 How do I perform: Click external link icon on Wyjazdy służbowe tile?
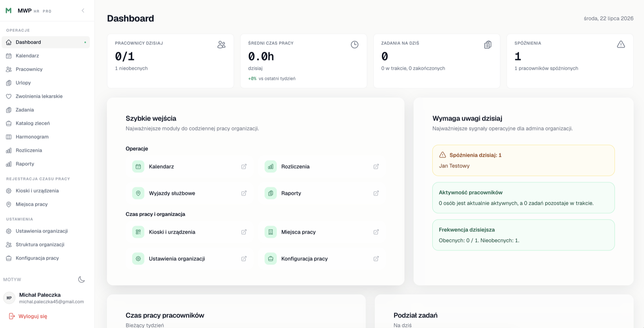tap(244, 193)
